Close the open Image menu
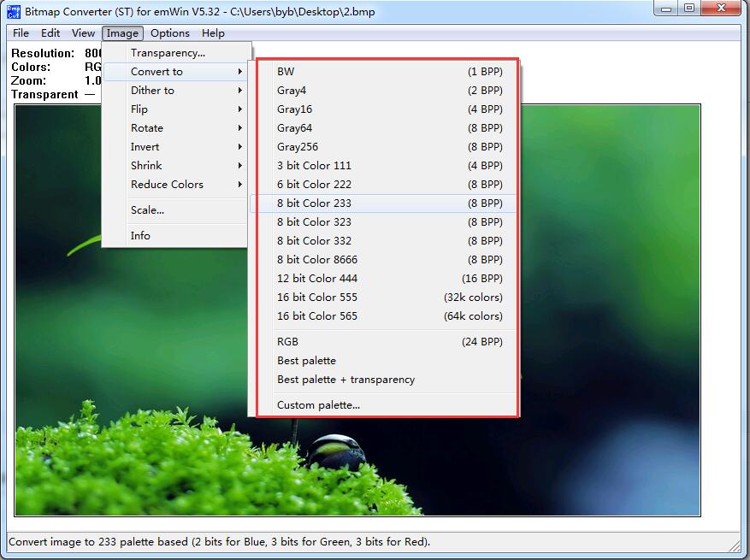 point(122,33)
